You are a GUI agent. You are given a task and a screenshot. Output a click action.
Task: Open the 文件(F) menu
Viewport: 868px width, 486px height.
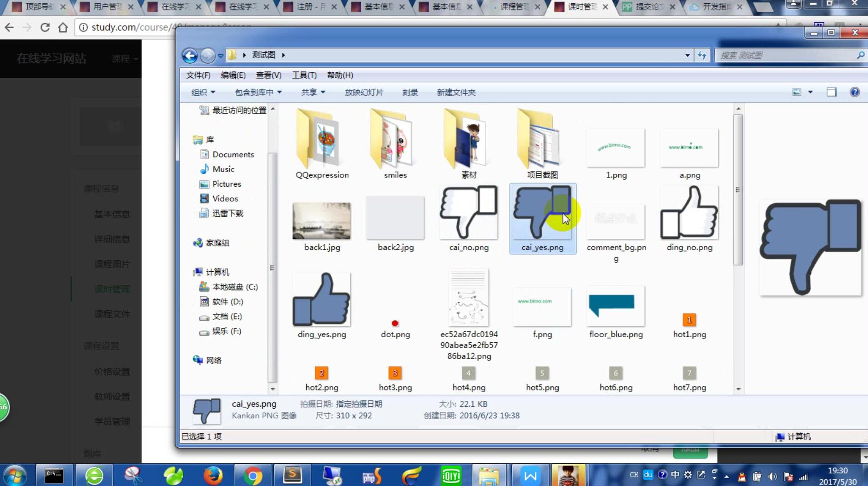point(198,75)
